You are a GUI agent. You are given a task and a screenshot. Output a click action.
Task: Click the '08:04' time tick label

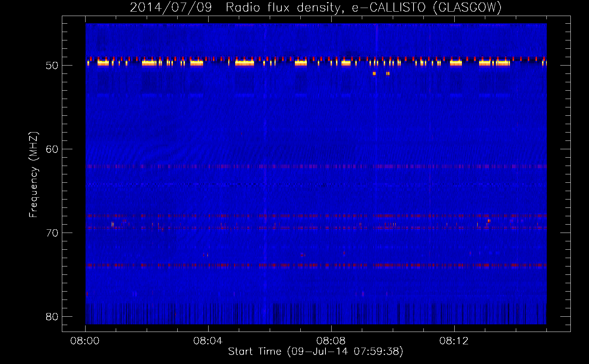(208, 341)
